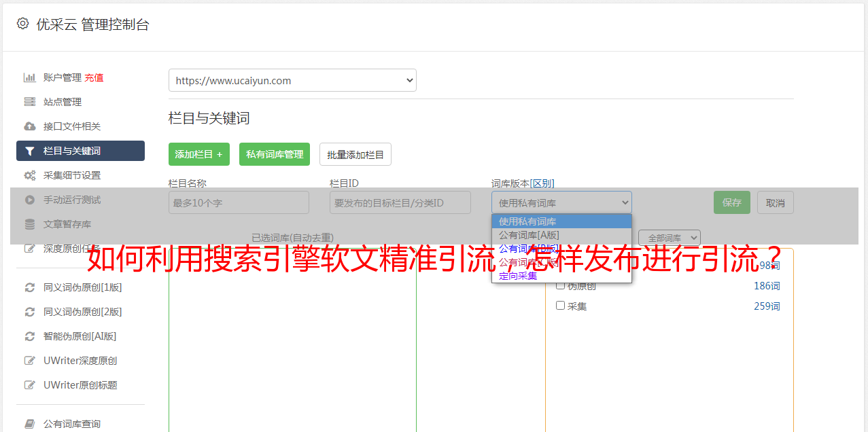
Task: Click the 栏目名称 field 最多10个字
Action: click(x=239, y=202)
